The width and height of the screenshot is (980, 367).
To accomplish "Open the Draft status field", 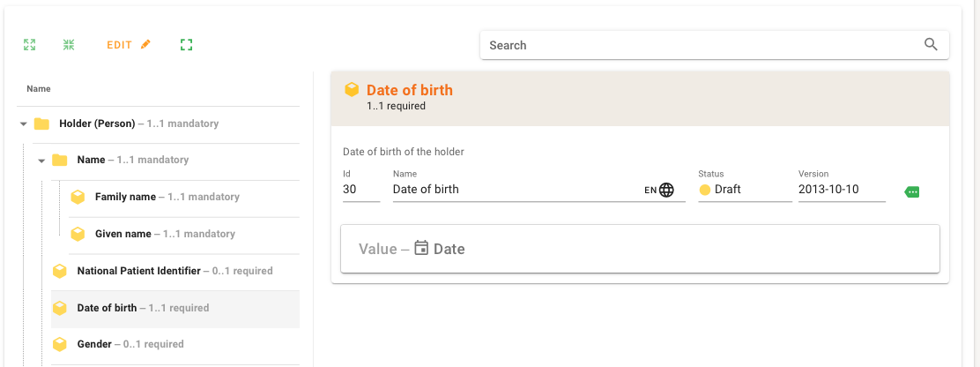I will (744, 190).
